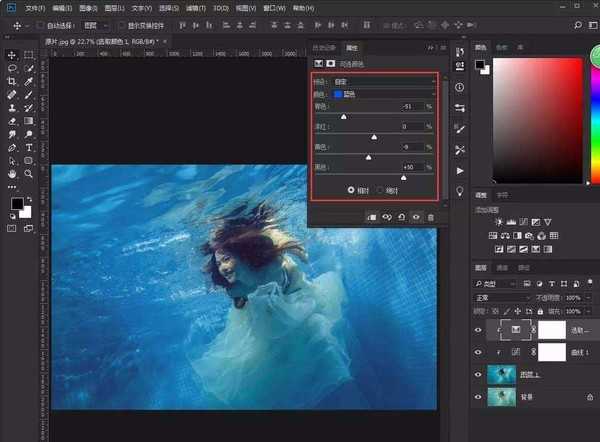Hide the 背景 layer via eye icon
This screenshot has width=600, height=442.
pyautogui.click(x=479, y=398)
